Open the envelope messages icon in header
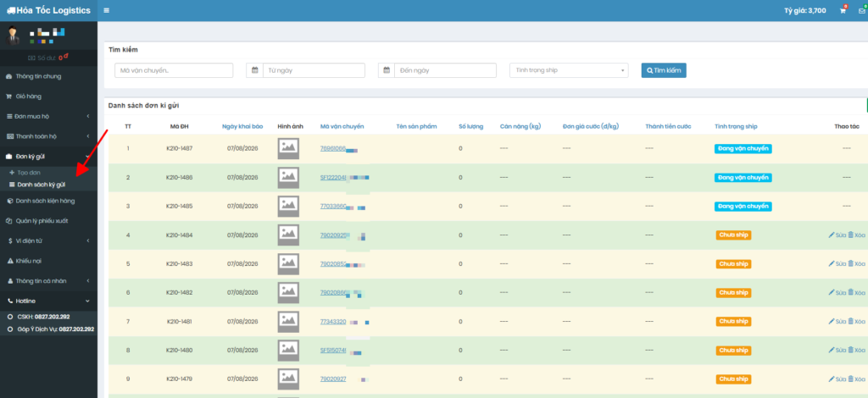868x398 pixels. click(x=862, y=10)
